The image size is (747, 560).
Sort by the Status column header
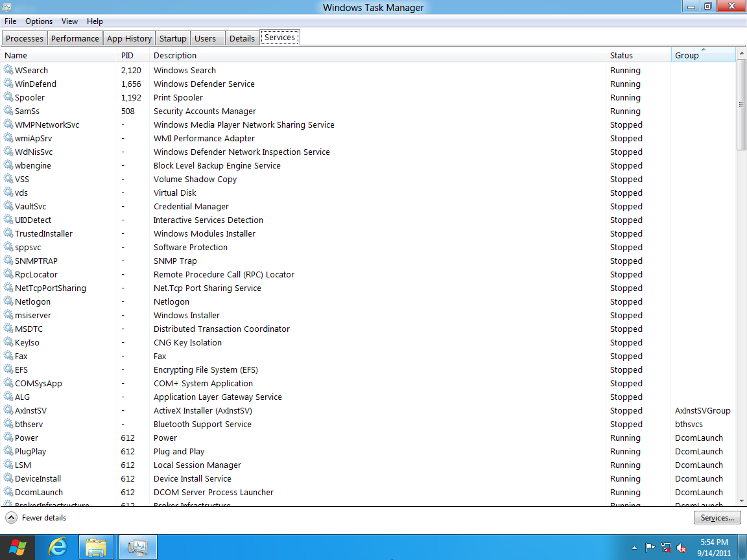[638, 55]
